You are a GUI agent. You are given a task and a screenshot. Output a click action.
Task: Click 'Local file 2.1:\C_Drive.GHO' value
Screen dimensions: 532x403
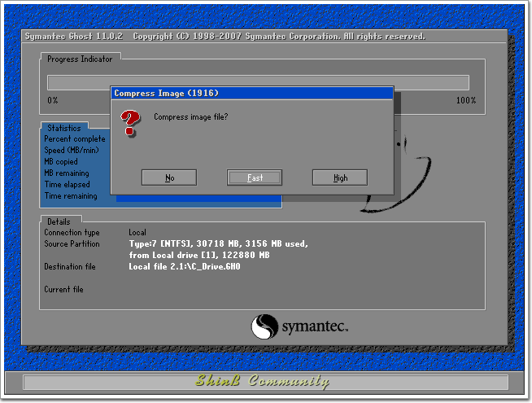(185, 266)
